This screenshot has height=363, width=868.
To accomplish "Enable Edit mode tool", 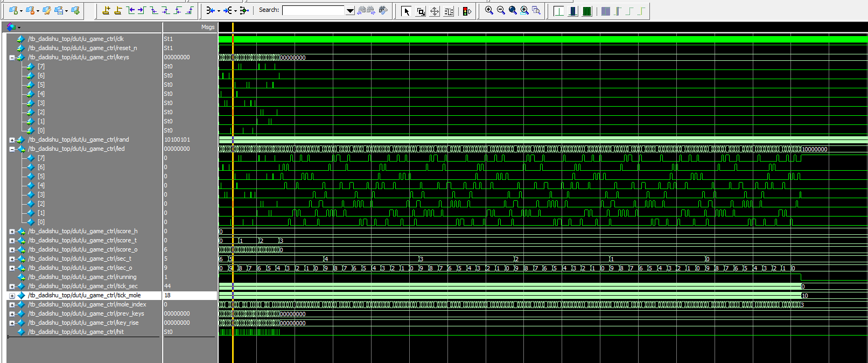I will [x=449, y=11].
